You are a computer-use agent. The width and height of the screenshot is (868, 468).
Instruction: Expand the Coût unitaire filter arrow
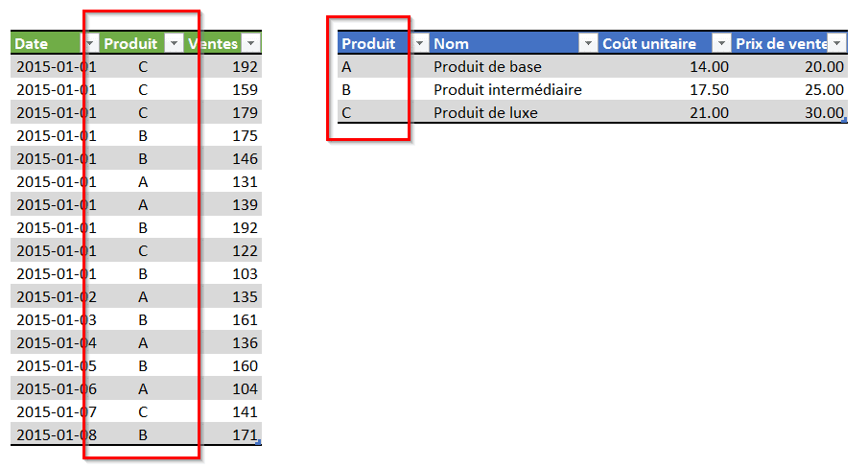[x=720, y=44]
